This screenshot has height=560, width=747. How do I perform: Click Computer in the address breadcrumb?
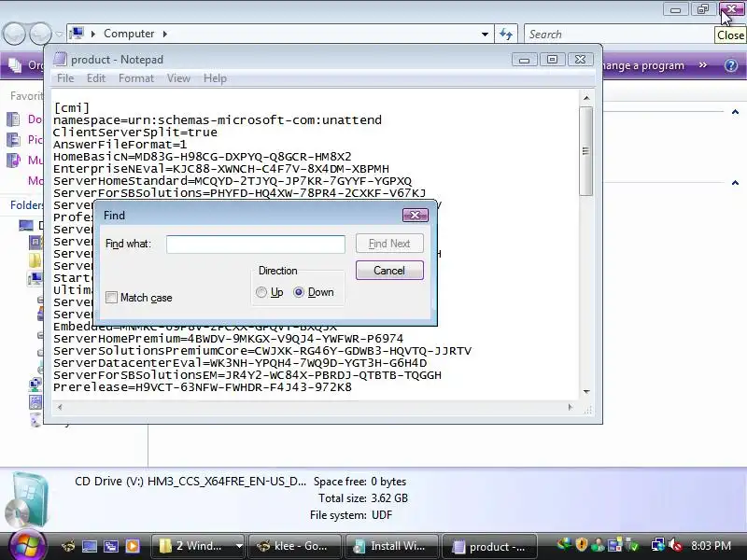pyautogui.click(x=129, y=34)
